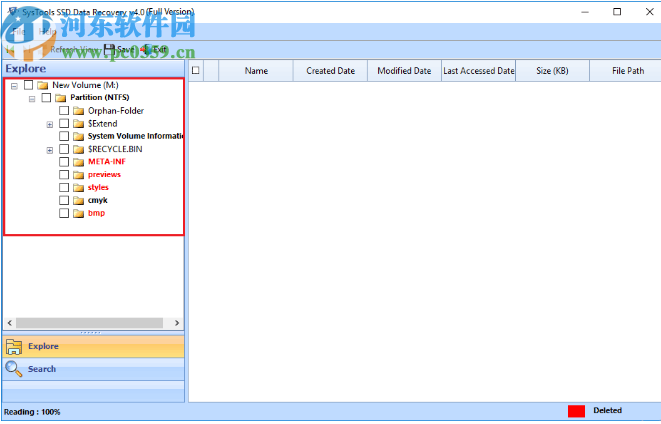Click the META-INF folder icon
The image size is (661, 424).
pyautogui.click(x=78, y=162)
